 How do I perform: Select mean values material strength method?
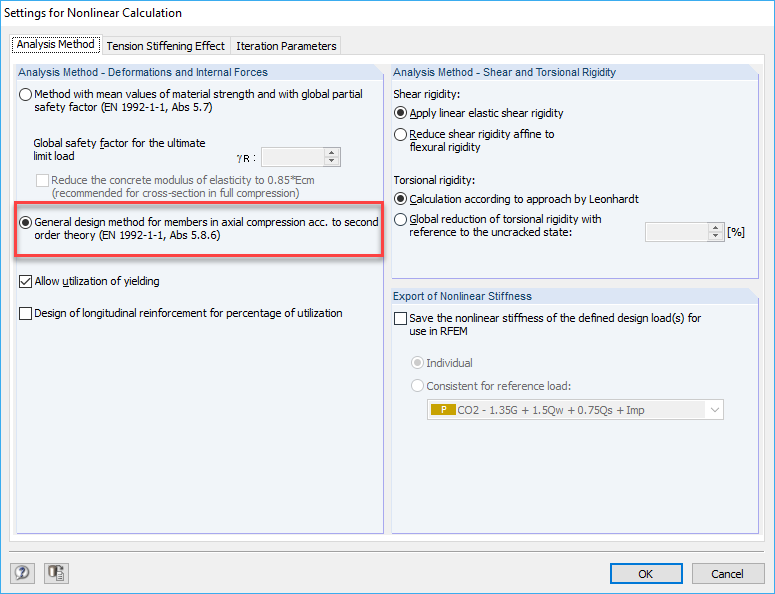tap(26, 94)
